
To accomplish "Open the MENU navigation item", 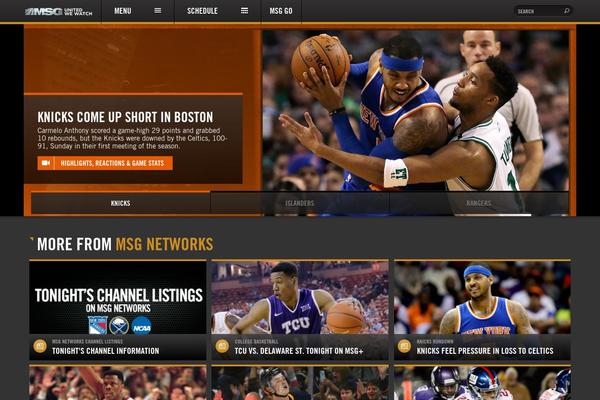I will tap(122, 11).
